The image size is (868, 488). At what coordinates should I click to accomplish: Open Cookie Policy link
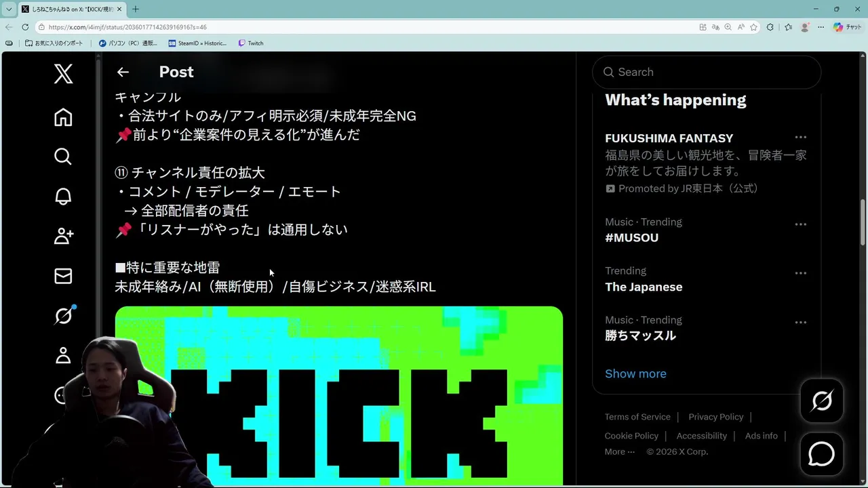(631, 436)
